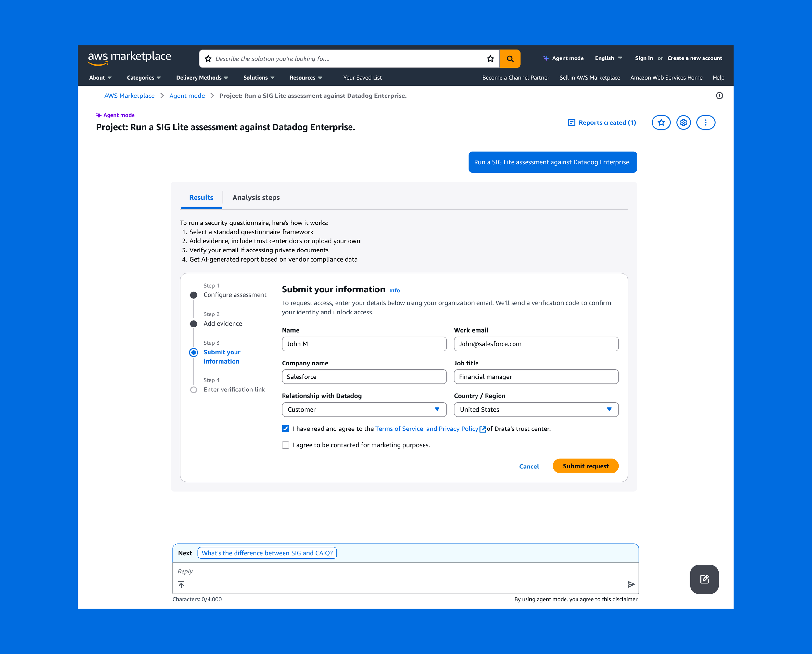
Task: Open Become a Channel Partner
Action: [515, 78]
